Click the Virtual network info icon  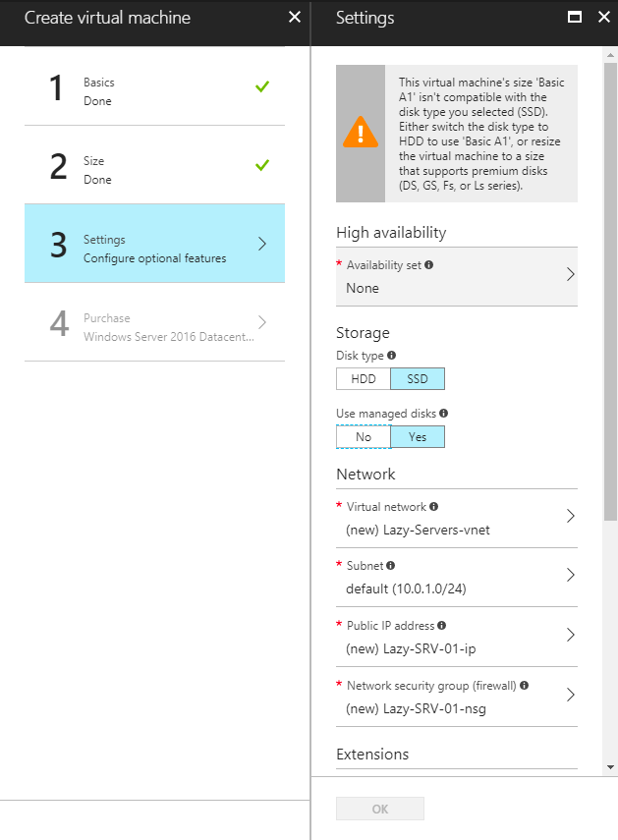click(434, 507)
